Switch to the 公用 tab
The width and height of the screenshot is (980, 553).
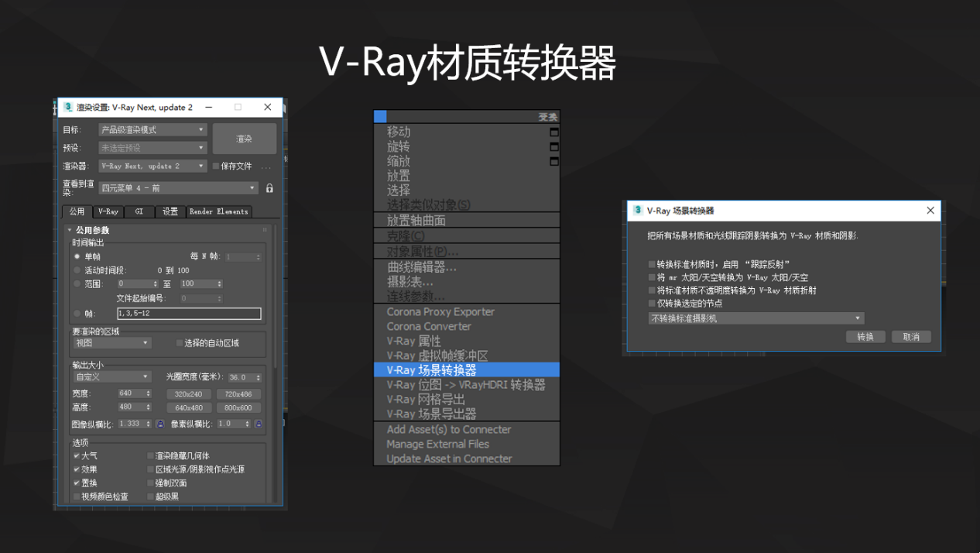coord(77,211)
